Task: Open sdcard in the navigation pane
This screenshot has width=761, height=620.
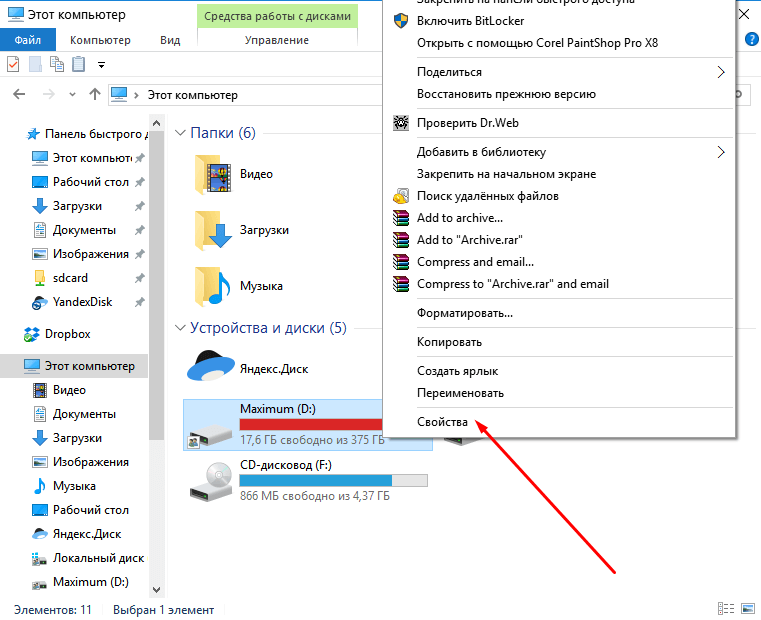Action: (x=60, y=278)
